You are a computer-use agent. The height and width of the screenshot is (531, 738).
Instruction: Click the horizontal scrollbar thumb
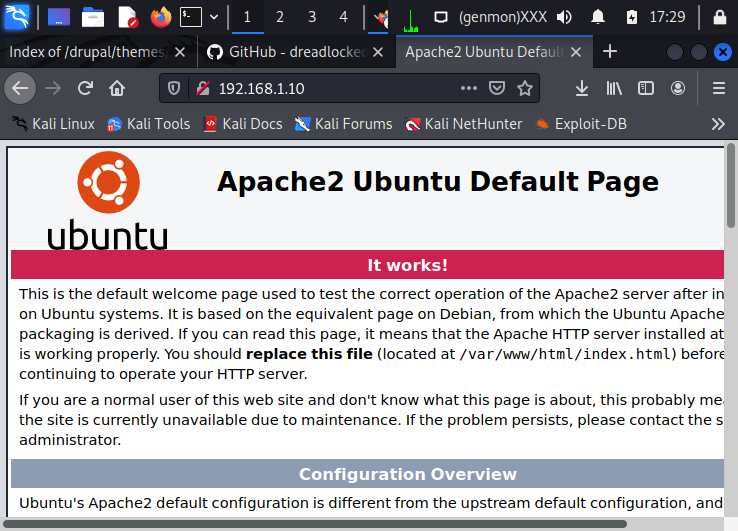click(315, 524)
